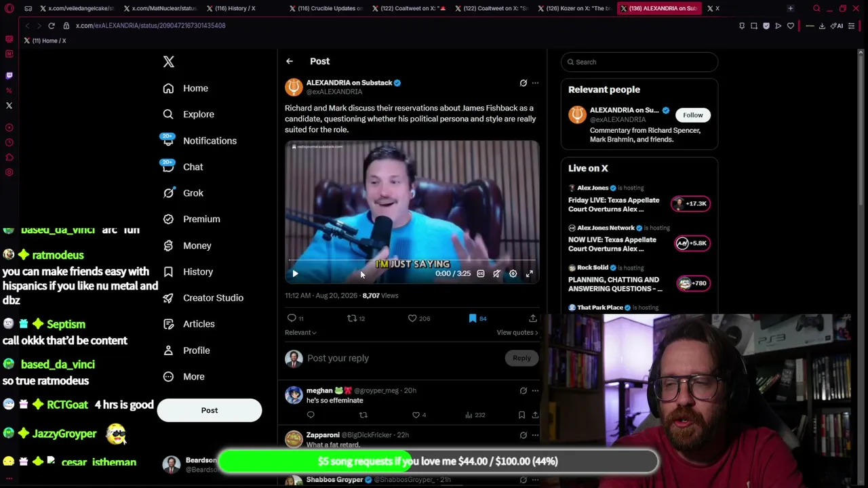868x488 pixels.
Task: Switch to x.com/MatNuclear tab
Action: click(x=160, y=8)
